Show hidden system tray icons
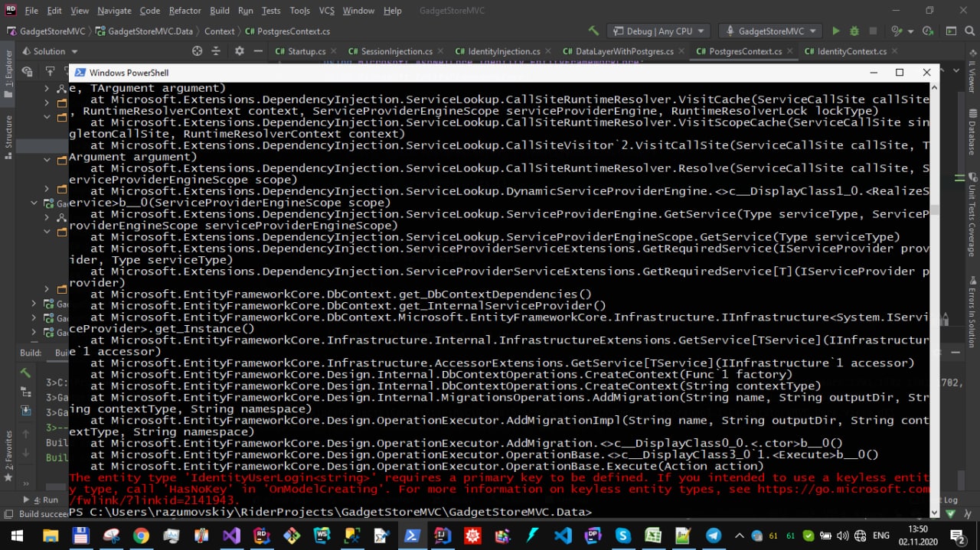 point(740,535)
